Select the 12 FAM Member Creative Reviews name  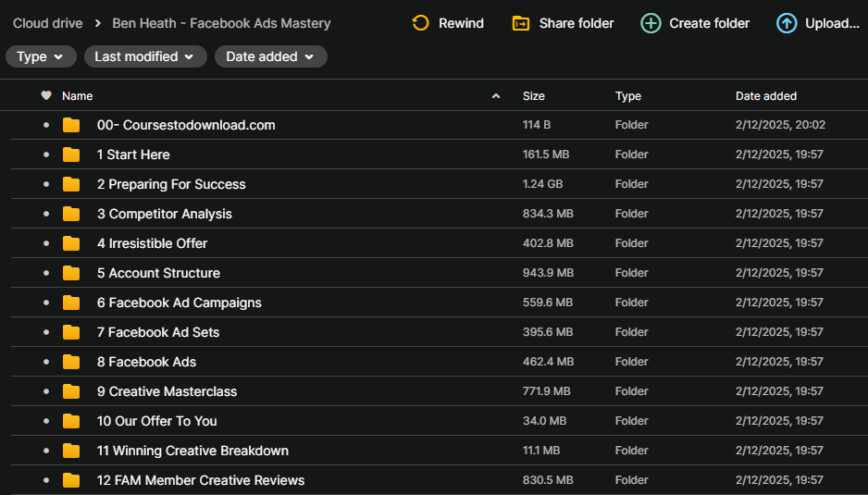201,480
